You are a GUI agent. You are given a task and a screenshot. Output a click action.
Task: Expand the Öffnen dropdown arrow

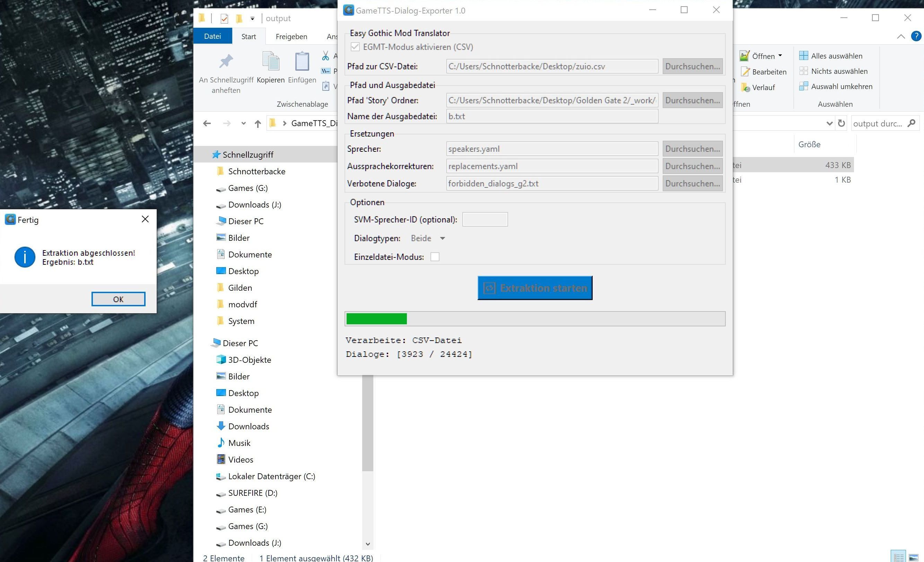780,55
